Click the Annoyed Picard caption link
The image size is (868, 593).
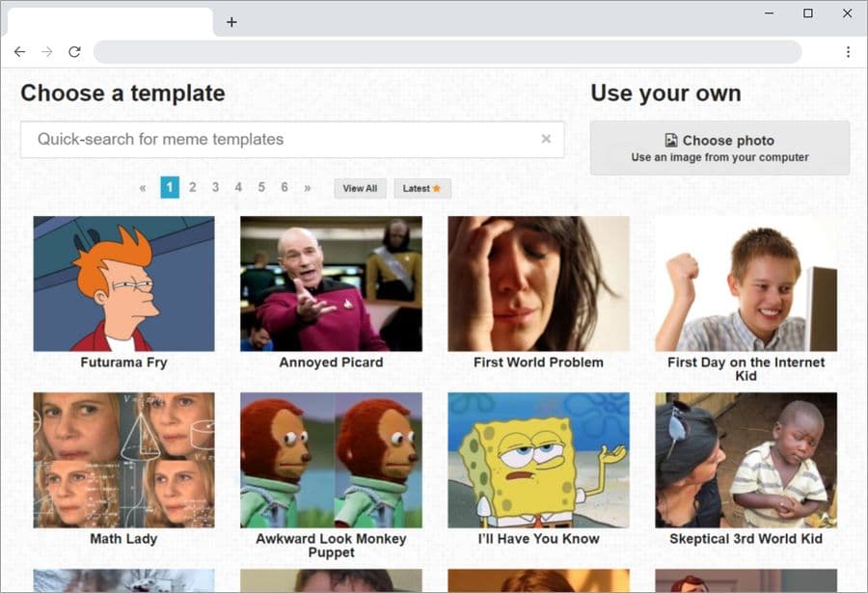coord(331,363)
